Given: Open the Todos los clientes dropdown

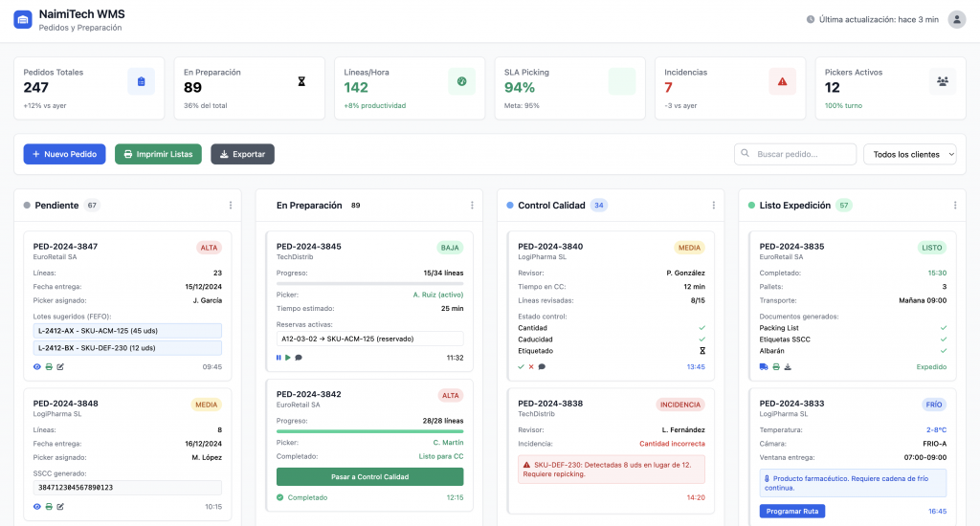Looking at the screenshot, I should [909, 154].
